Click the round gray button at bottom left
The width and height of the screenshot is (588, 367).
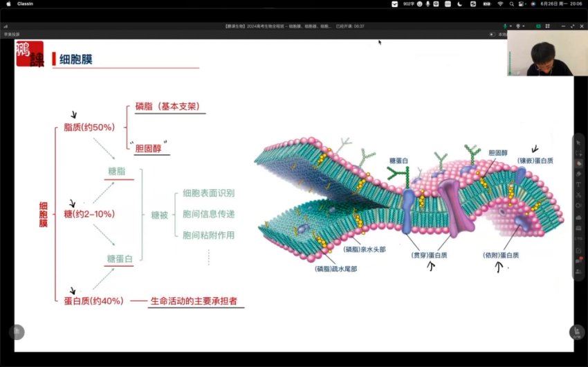click(x=17, y=332)
